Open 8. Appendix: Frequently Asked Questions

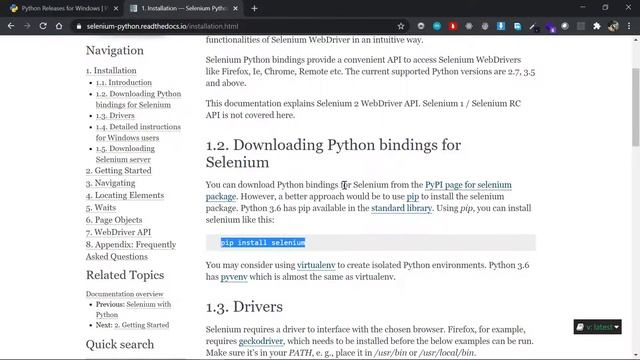point(131,250)
